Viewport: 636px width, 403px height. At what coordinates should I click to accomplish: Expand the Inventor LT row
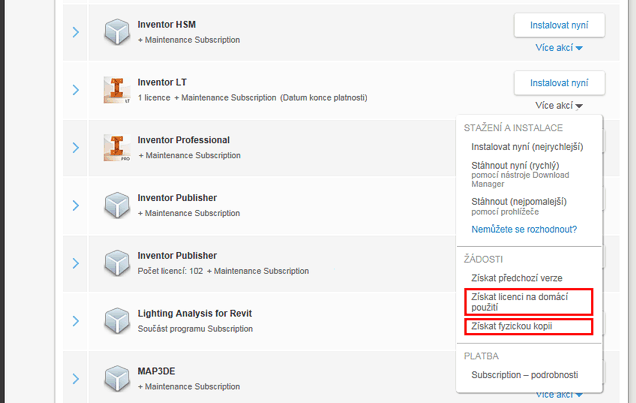(x=75, y=90)
